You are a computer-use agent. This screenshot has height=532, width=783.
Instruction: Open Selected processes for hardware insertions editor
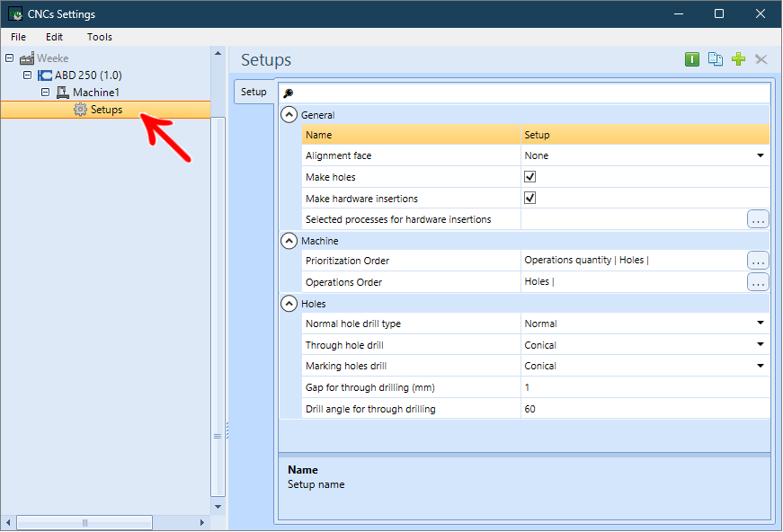[758, 219]
